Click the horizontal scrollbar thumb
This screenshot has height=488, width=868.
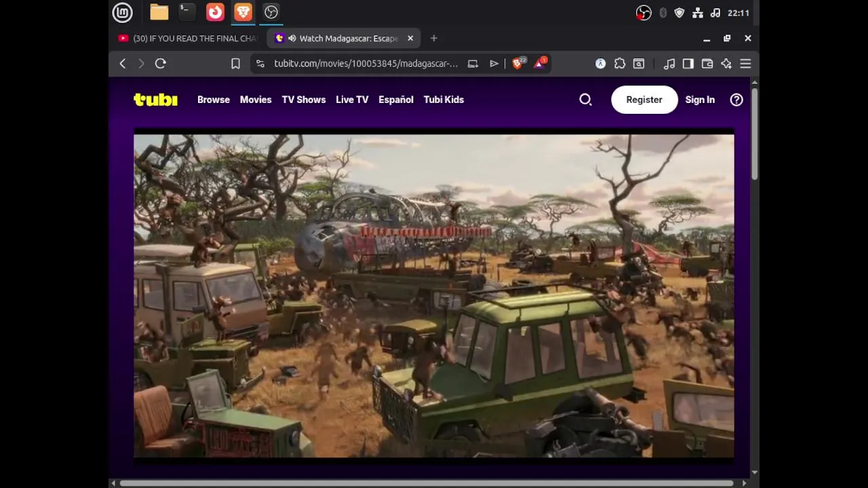tap(427, 483)
